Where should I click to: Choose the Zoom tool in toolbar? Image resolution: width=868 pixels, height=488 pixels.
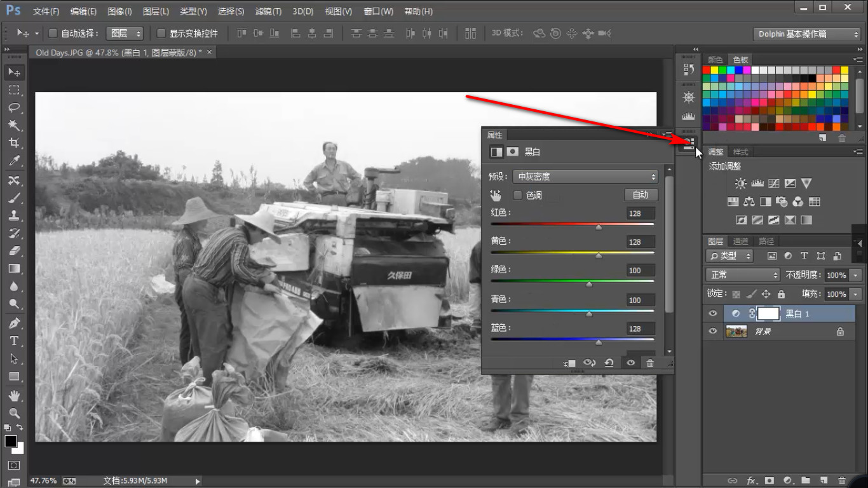pos(14,413)
